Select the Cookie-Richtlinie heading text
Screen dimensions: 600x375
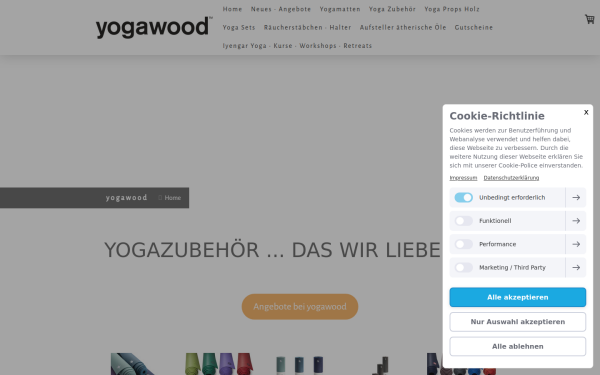(x=497, y=116)
